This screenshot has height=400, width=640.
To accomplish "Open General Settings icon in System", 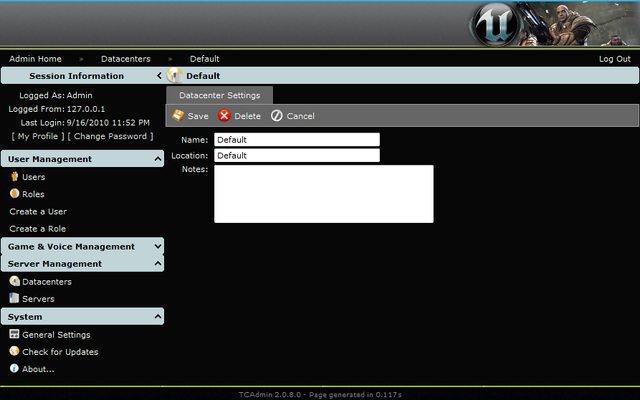I will [14, 335].
